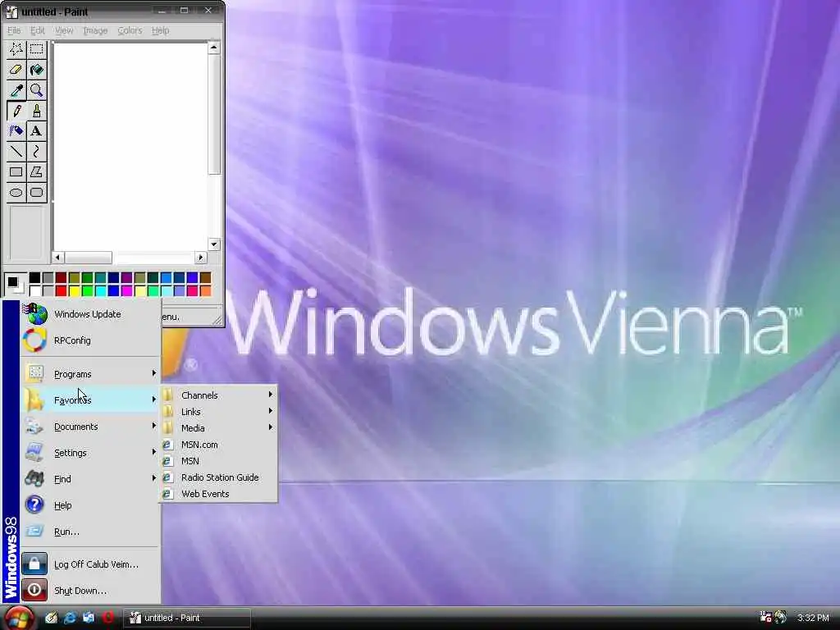840x630 pixels.
Task: Select the Magnifier tool
Action: (x=36, y=90)
